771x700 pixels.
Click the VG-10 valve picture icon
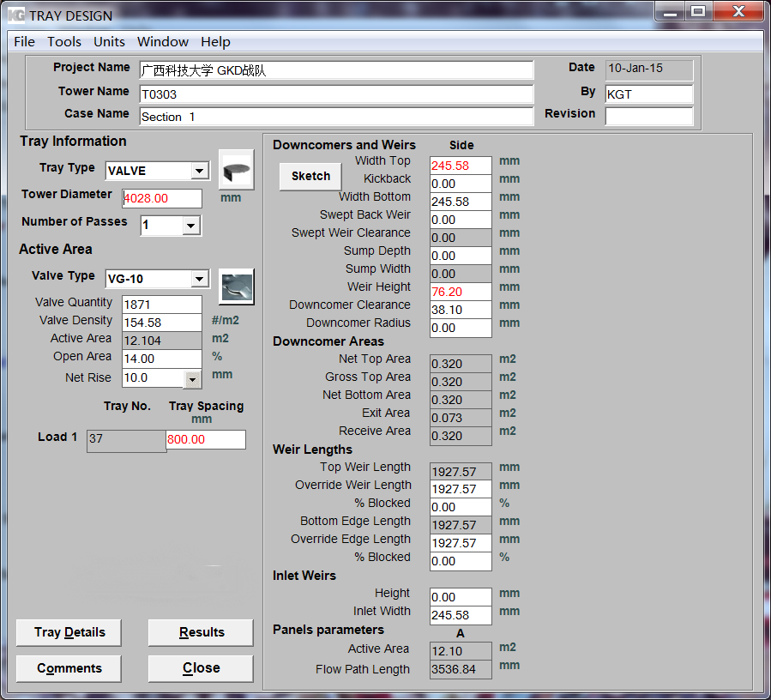point(237,287)
